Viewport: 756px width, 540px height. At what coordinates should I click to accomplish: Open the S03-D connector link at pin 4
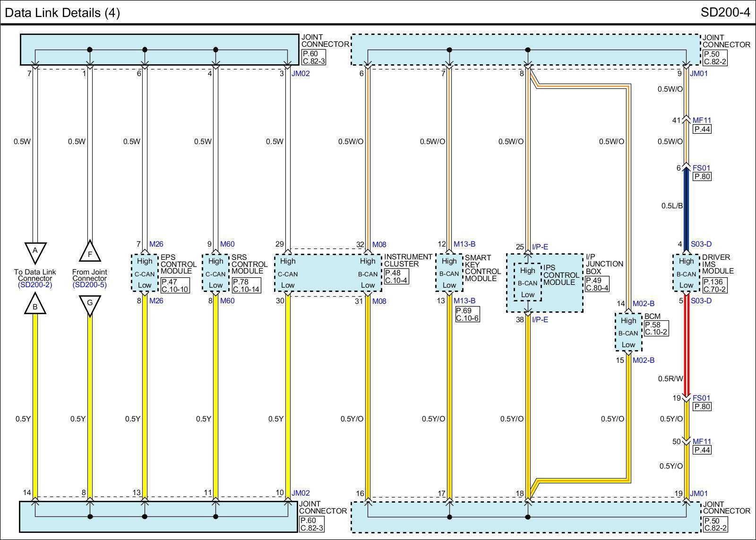point(701,244)
